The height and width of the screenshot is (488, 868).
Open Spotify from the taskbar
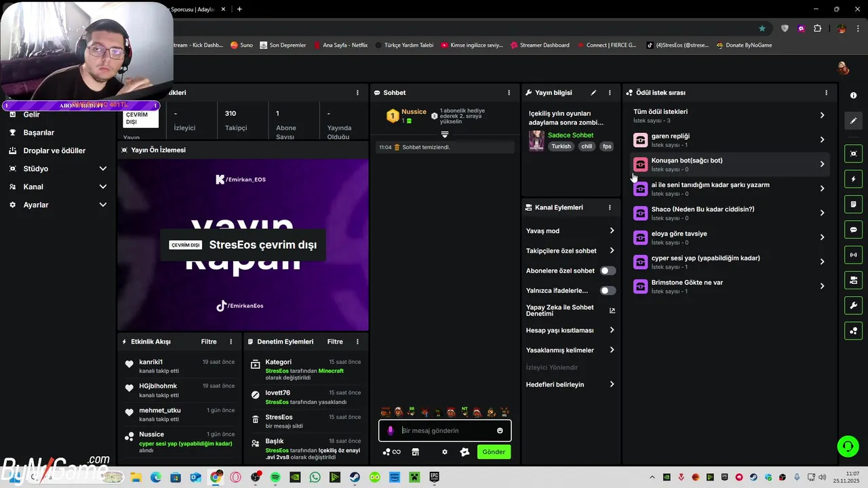click(275, 477)
